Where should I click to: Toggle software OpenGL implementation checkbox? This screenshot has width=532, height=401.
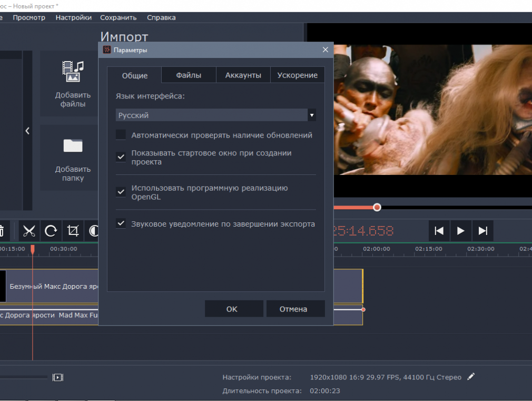[121, 192]
